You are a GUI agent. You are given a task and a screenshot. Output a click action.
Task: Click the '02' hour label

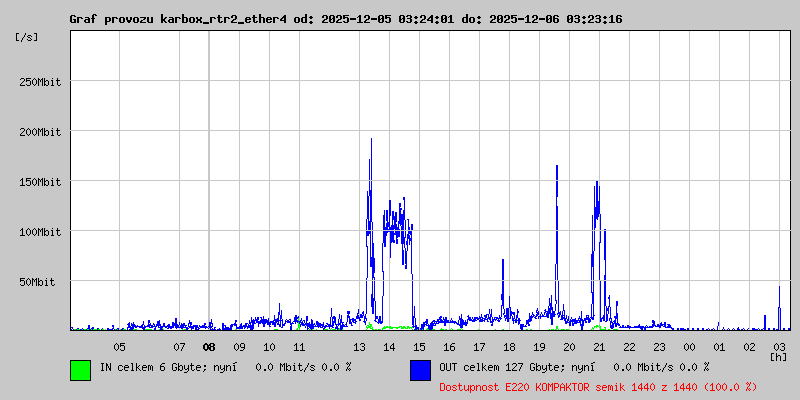[x=749, y=347]
